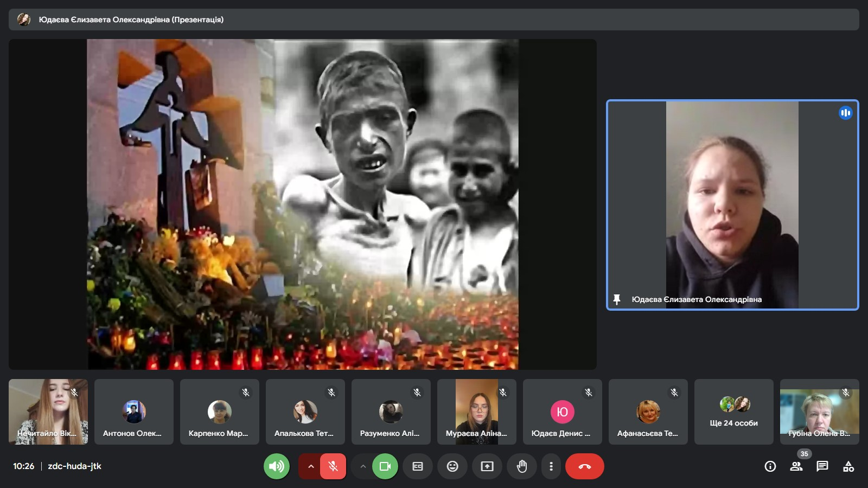Click the name label Юдаєва Єлизавета Олександрівна on video

pos(697,299)
